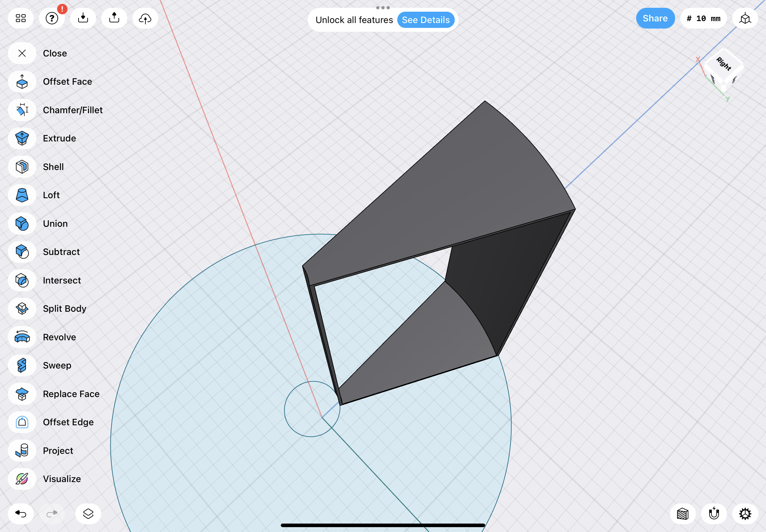Open the 10 mm grid size selector
The image size is (766, 532).
tap(703, 18)
